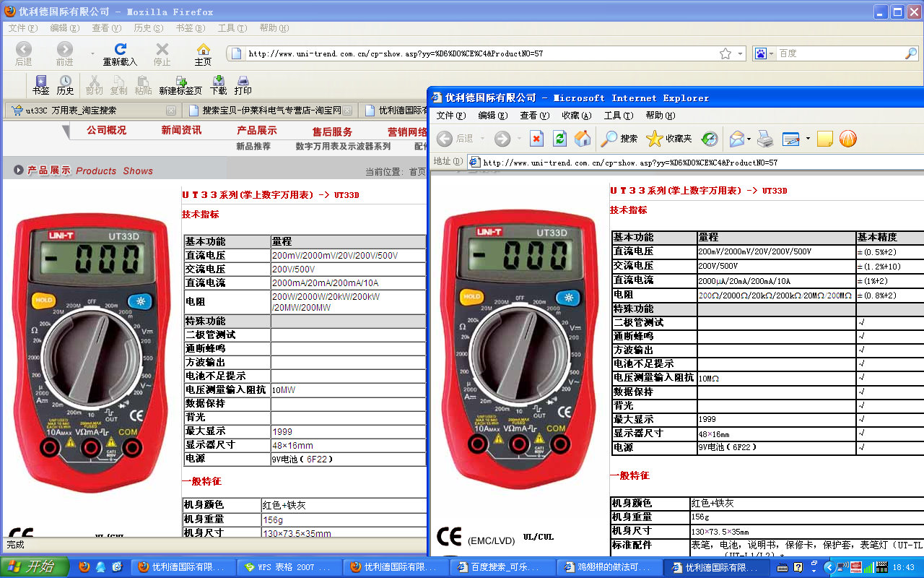
Task: Click 产品展示 link in website navigation
Action: point(257,130)
